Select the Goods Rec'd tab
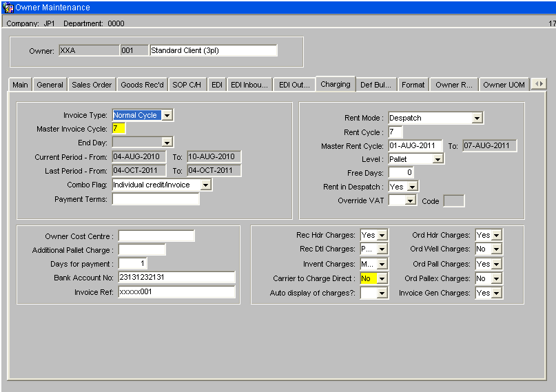556x392 pixels. pyautogui.click(x=142, y=85)
